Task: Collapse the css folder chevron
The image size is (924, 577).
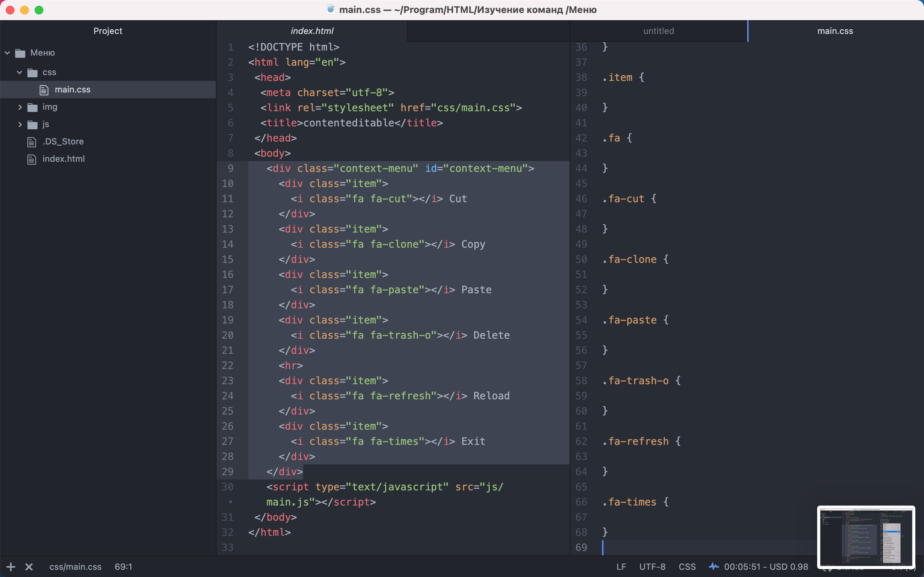Action: [19, 72]
